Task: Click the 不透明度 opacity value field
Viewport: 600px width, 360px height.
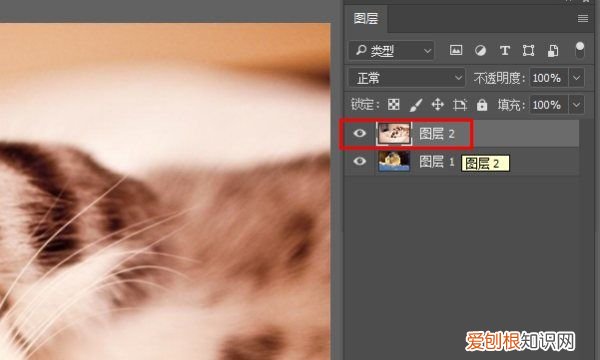Action: tap(548, 78)
